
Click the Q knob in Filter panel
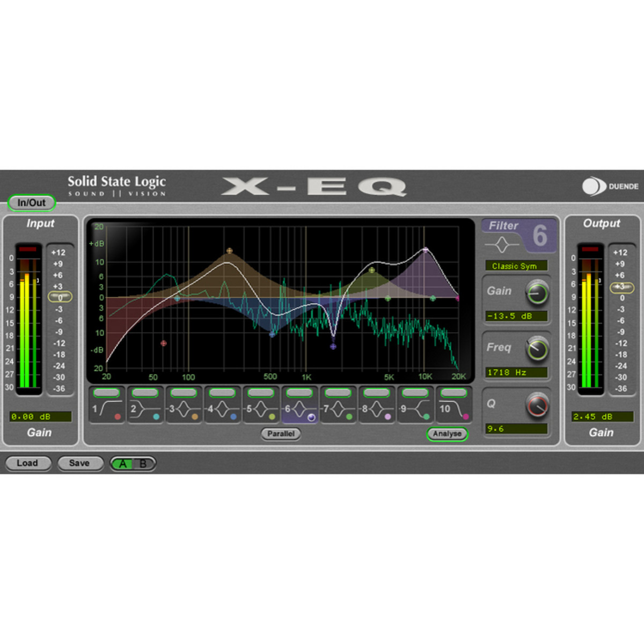pos(537,406)
